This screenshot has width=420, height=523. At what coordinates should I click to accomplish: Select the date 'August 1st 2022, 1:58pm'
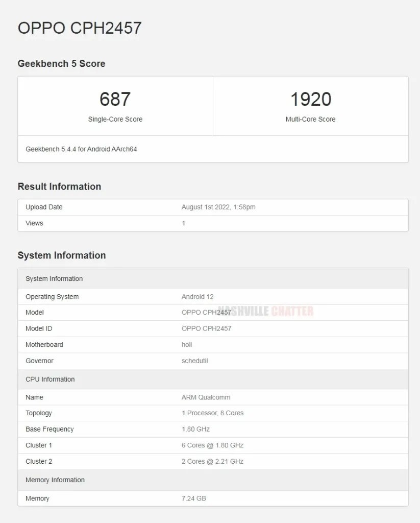218,207
